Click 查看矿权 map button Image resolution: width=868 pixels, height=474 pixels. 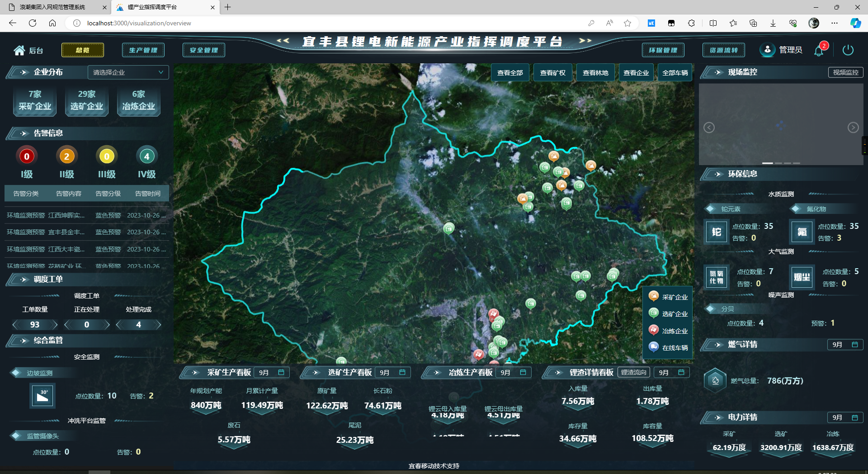point(553,73)
